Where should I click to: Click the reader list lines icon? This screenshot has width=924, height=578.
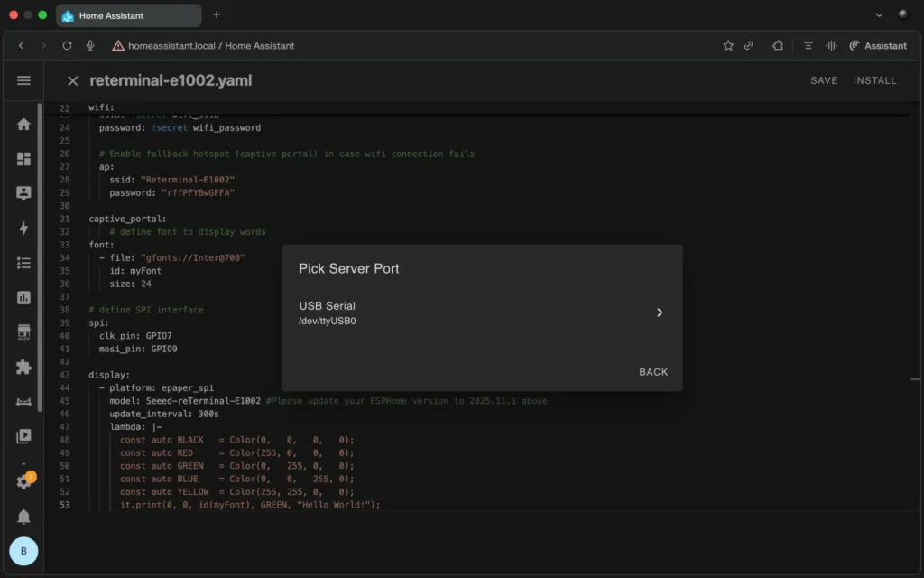coord(808,45)
